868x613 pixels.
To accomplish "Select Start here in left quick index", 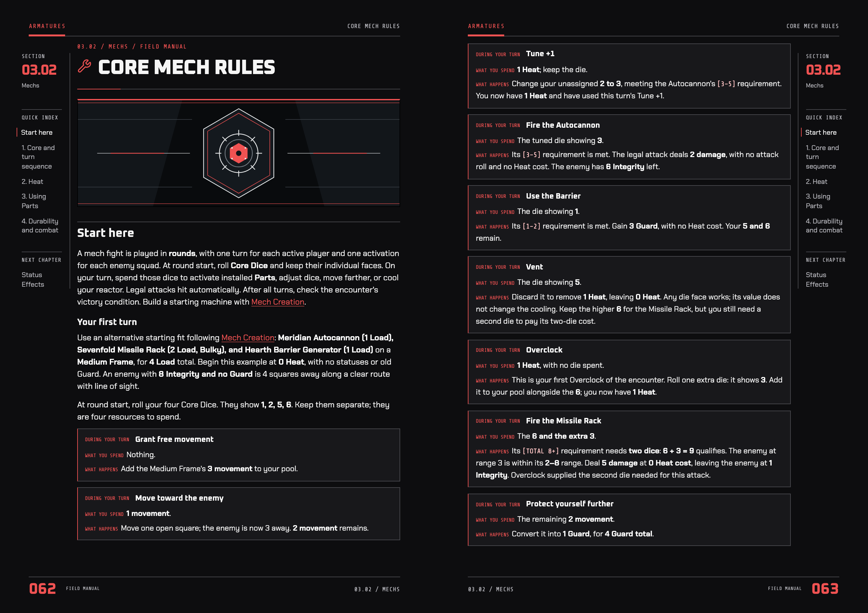I will click(x=37, y=132).
